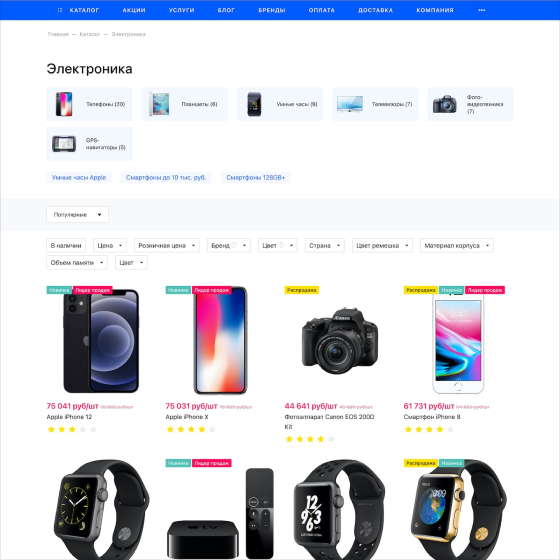Viewport: 560px width, 560px height.
Task: Click the Смартфоны 128GB+ tag link
Action: tap(256, 178)
